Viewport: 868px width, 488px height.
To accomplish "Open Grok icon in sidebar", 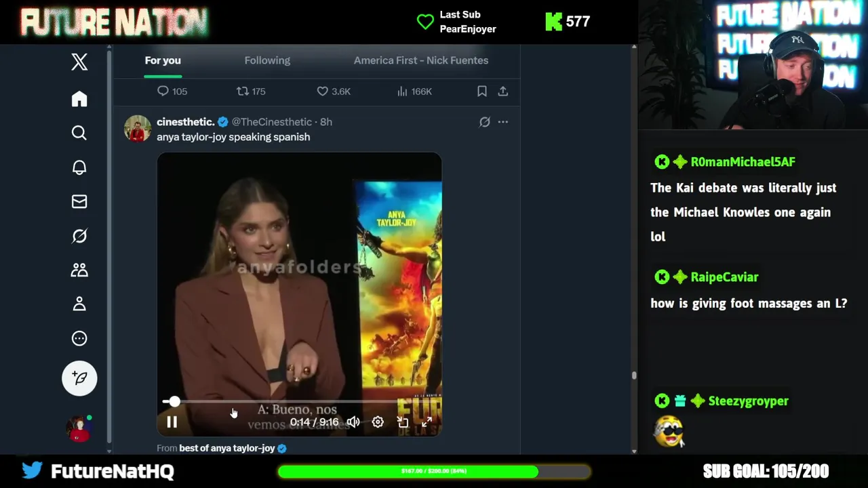I will 79,236.
